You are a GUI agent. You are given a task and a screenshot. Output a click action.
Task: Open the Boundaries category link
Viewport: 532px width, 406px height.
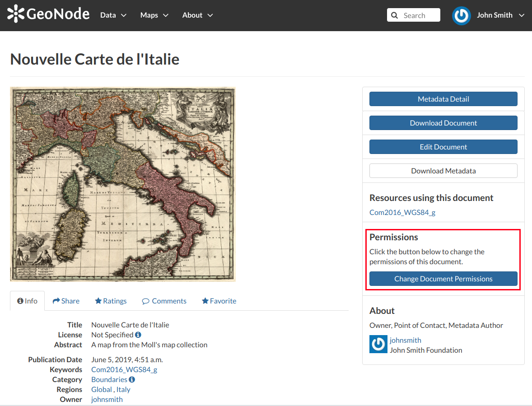pos(109,379)
